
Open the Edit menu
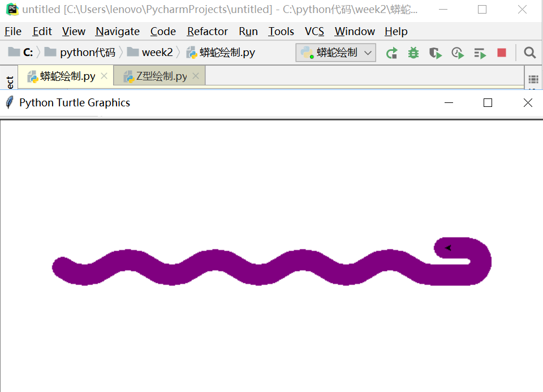(x=42, y=32)
